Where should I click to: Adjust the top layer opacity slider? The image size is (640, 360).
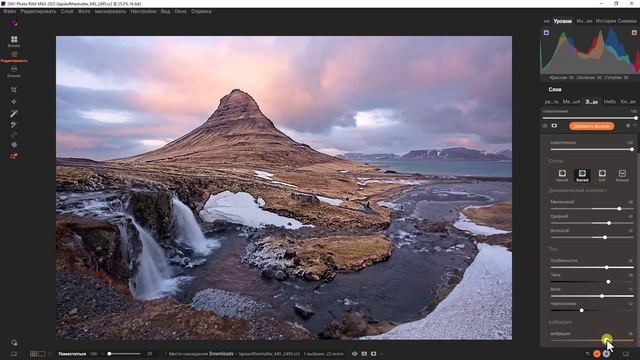click(590, 118)
